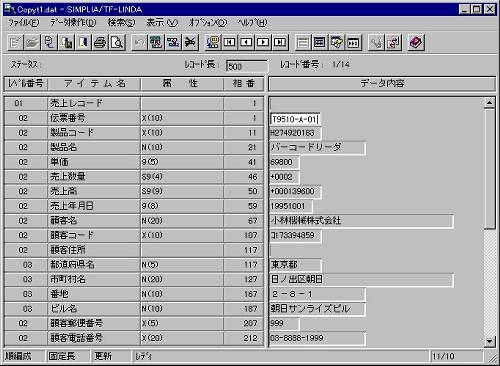Click the phone field 03-8888-1999
This screenshot has width=500, height=366.
pos(317,338)
